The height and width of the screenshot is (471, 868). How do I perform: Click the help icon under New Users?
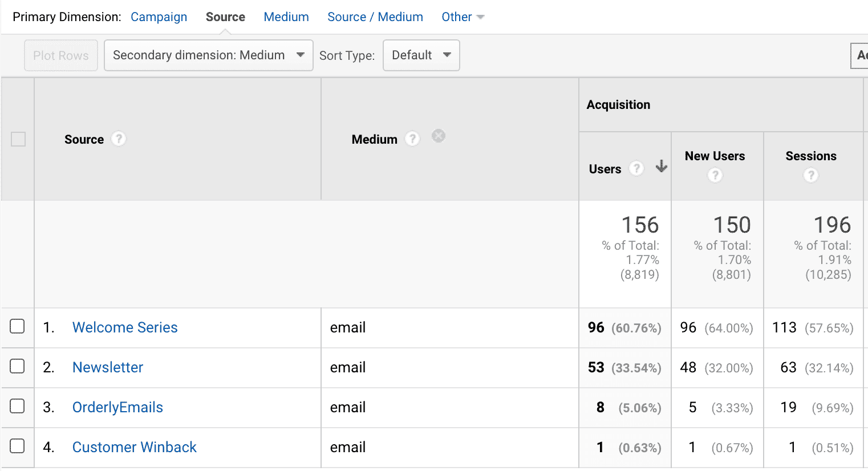coord(715,176)
